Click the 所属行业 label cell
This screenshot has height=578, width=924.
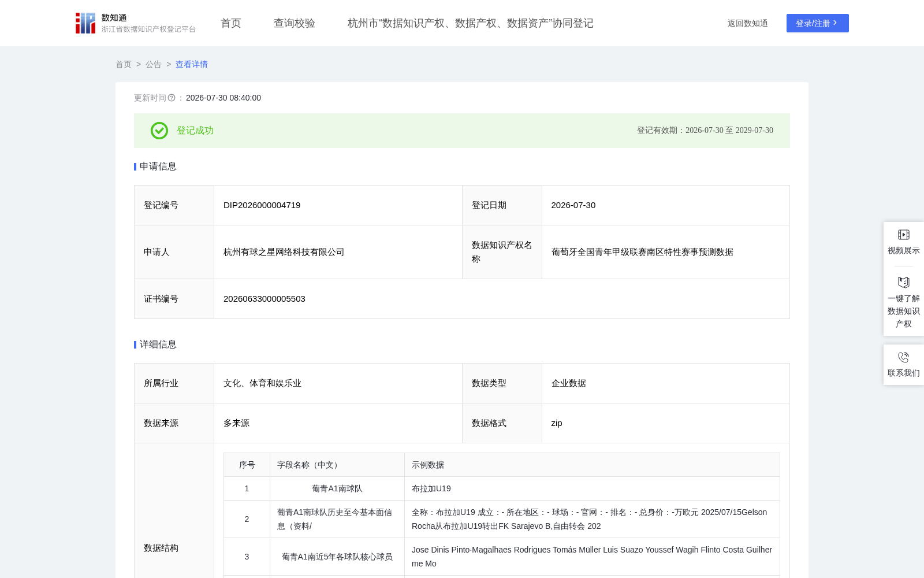point(174,383)
